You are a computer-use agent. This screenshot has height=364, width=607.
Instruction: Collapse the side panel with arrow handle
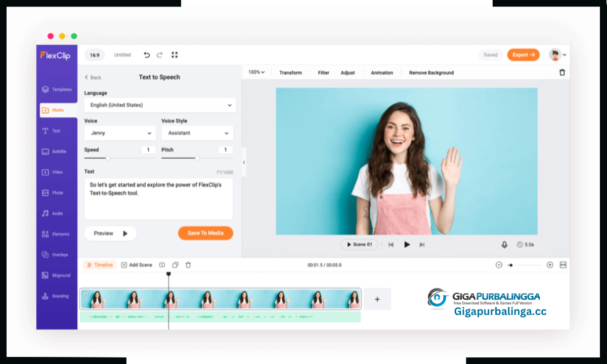244,162
